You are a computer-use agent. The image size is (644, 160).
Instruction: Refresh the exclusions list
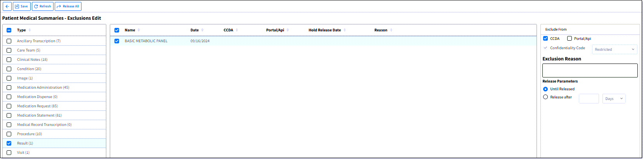[43, 6]
